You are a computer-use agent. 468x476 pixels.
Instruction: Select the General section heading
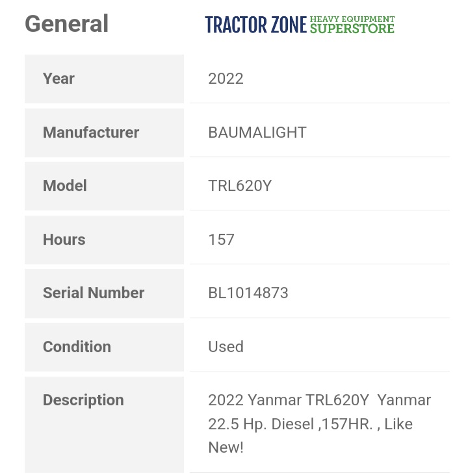pos(66,24)
